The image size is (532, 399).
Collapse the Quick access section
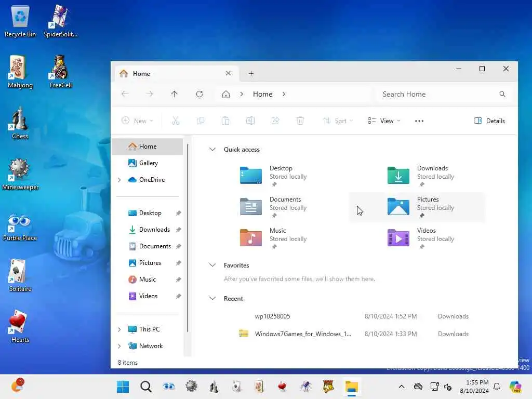[212, 149]
